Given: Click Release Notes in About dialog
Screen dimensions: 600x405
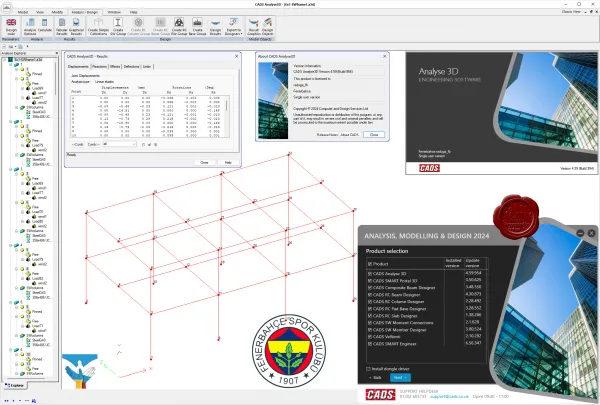Looking at the screenshot, I should point(327,135).
